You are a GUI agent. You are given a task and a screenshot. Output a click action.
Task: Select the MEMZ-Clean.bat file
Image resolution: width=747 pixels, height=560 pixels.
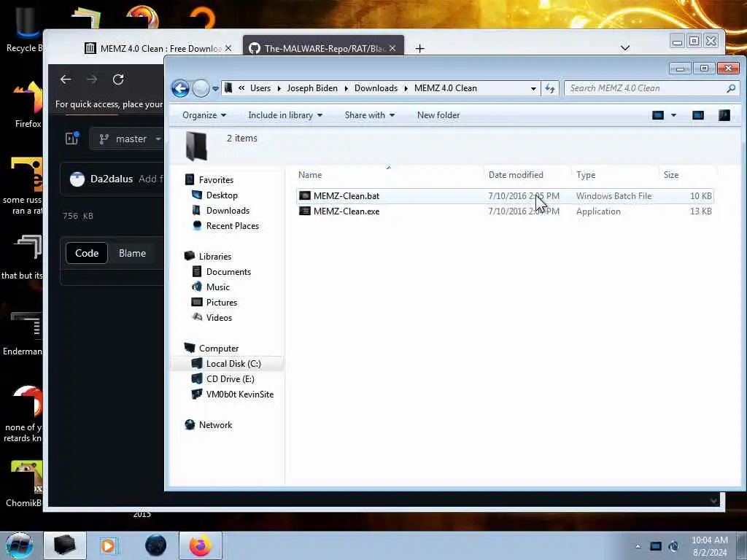click(505, 195)
